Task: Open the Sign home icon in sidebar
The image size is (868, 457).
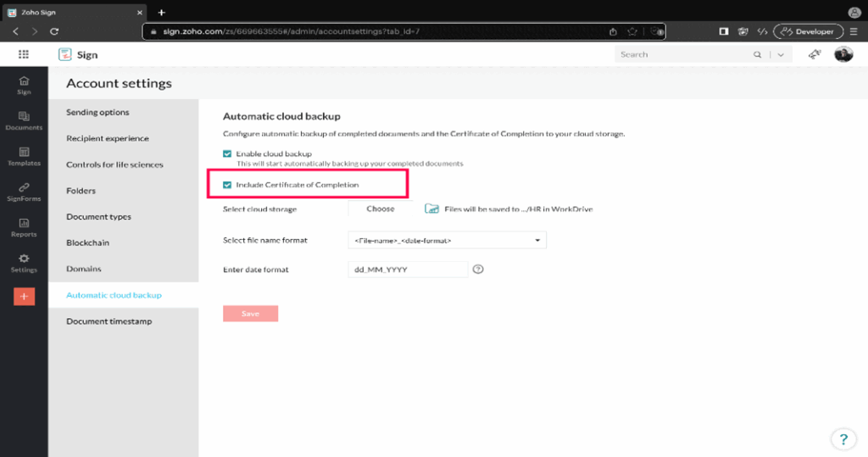Action: [24, 84]
